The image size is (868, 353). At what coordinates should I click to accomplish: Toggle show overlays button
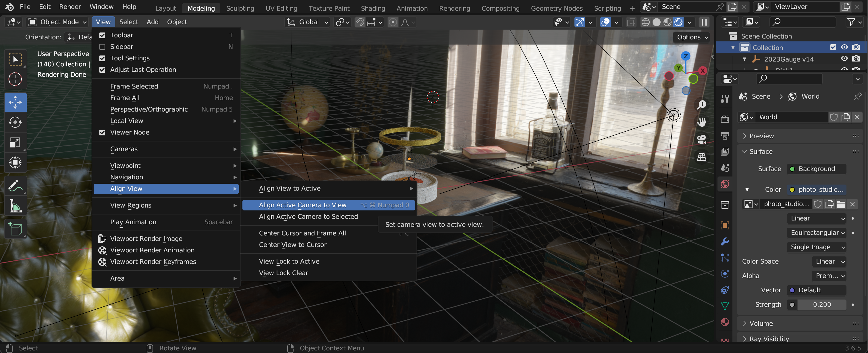coord(605,22)
